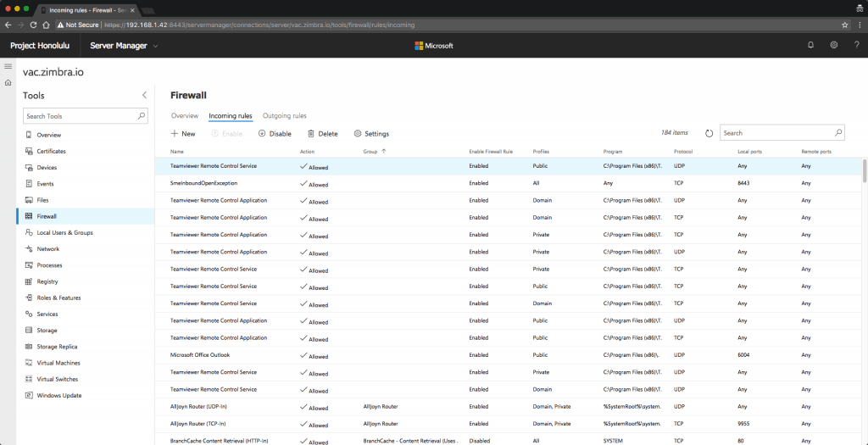
Task: Click the magnifier in rules search box
Action: coord(838,133)
